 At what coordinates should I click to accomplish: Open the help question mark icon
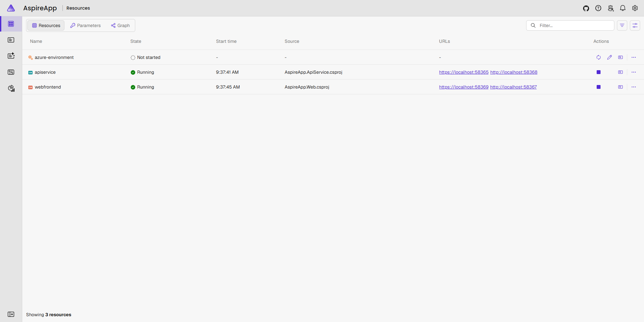pyautogui.click(x=598, y=8)
